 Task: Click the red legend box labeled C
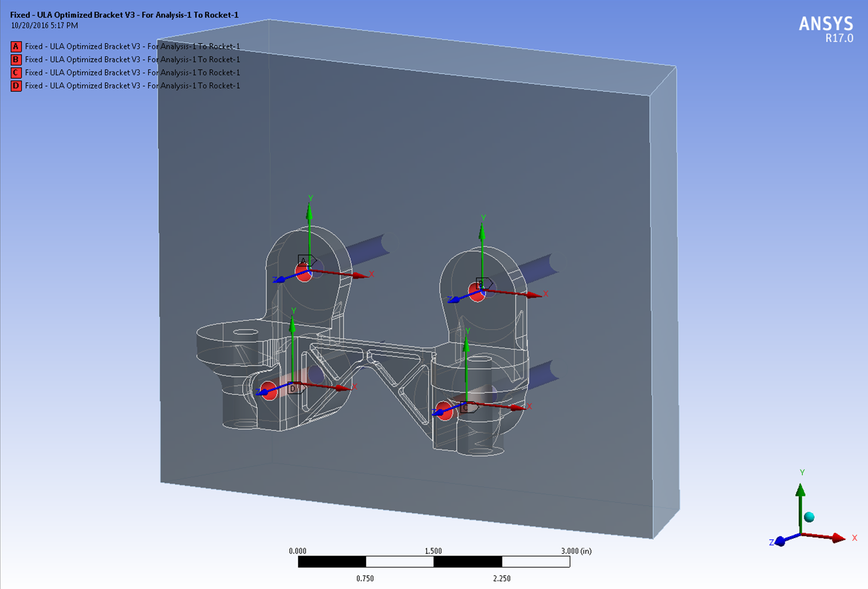[x=16, y=72]
